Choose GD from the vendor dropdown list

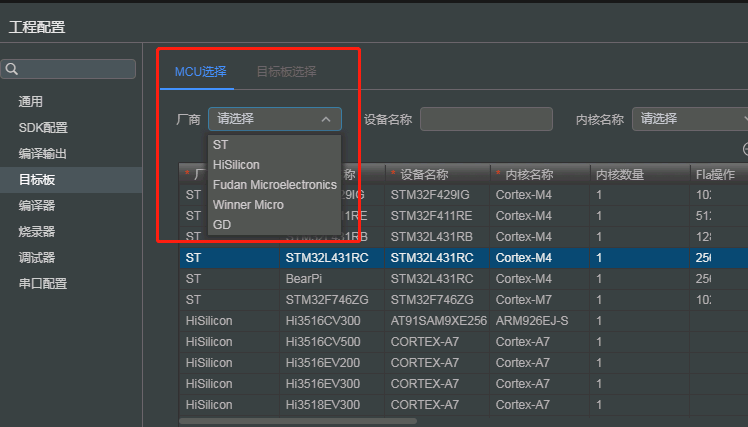[274, 225]
